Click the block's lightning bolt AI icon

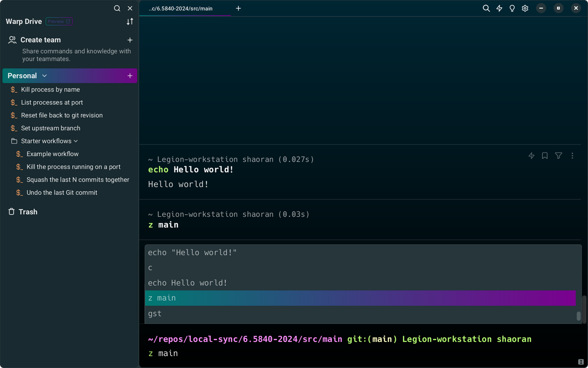[x=531, y=156]
